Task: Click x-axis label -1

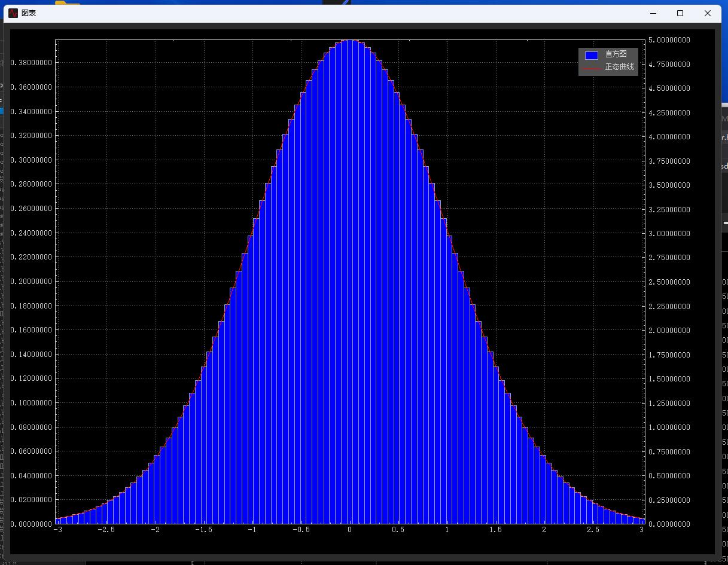Action: 252,530
